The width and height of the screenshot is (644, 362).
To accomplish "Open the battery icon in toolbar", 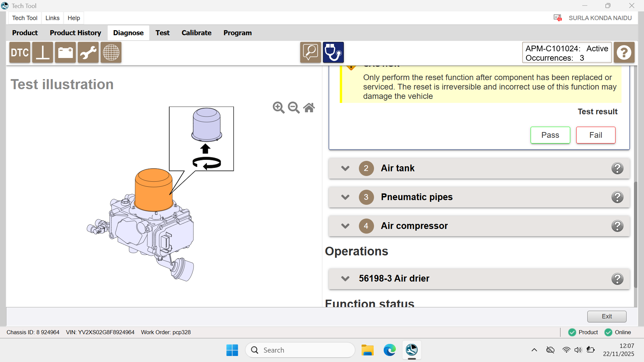I will pos(65,53).
